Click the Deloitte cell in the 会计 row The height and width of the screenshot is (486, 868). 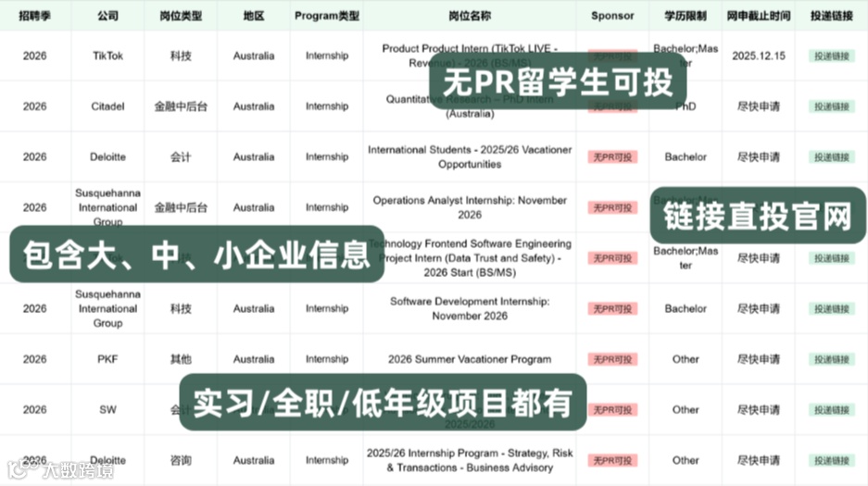(108, 157)
